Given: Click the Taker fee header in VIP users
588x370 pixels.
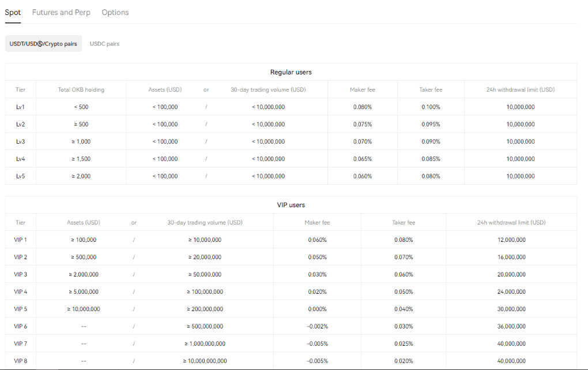Looking at the screenshot, I should (403, 222).
